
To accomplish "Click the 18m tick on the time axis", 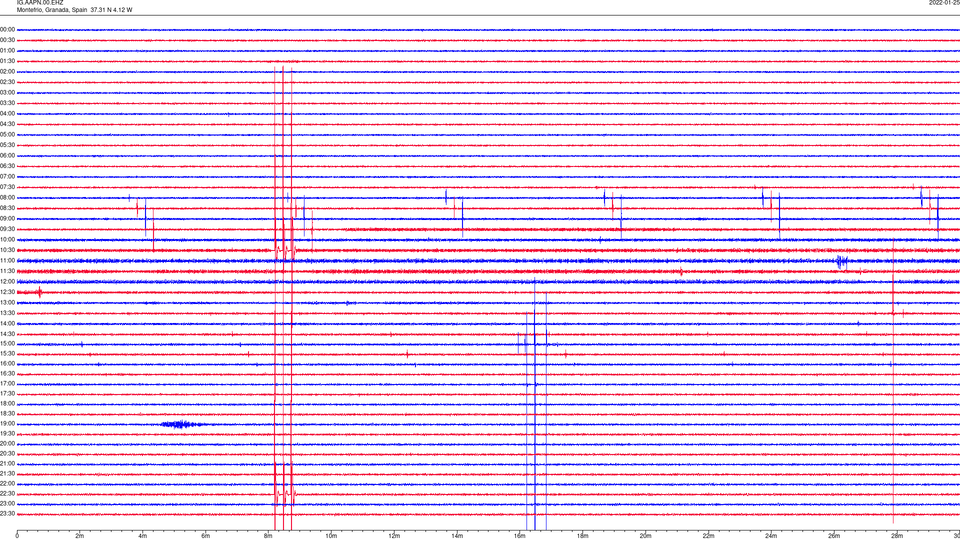I will (x=582, y=536).
